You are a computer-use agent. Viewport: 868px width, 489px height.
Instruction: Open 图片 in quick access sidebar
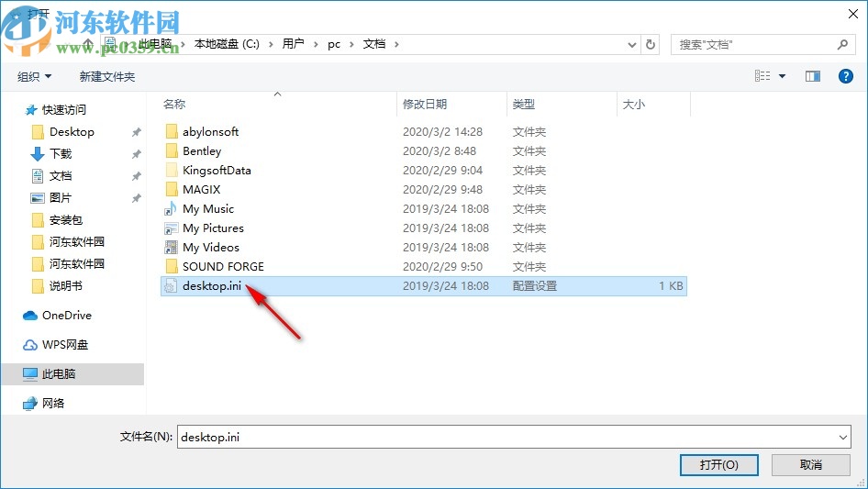[x=61, y=197]
